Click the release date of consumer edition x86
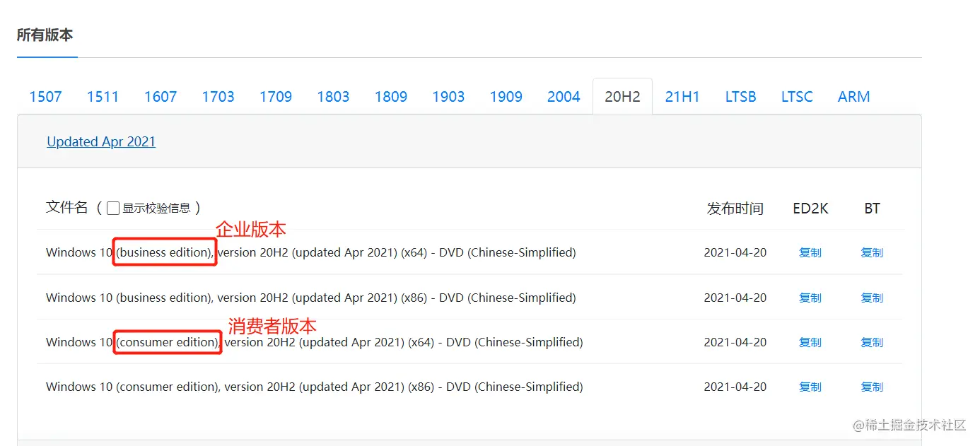 pos(735,387)
